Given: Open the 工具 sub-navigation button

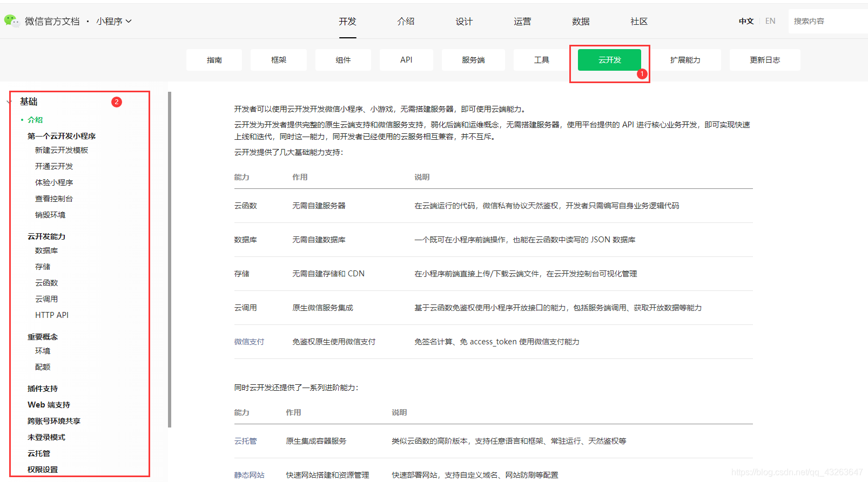Looking at the screenshot, I should (541, 60).
